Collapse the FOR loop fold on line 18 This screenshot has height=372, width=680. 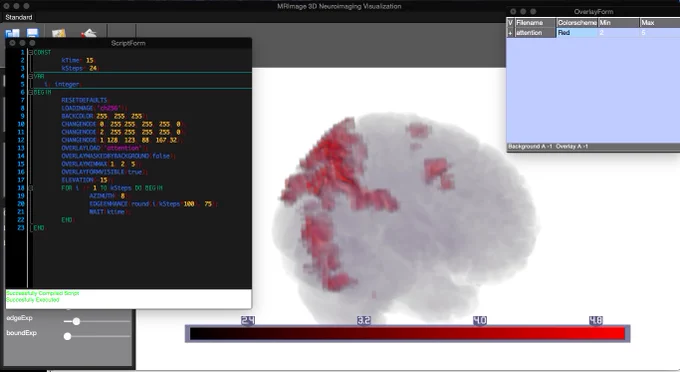pyautogui.click(x=31, y=188)
